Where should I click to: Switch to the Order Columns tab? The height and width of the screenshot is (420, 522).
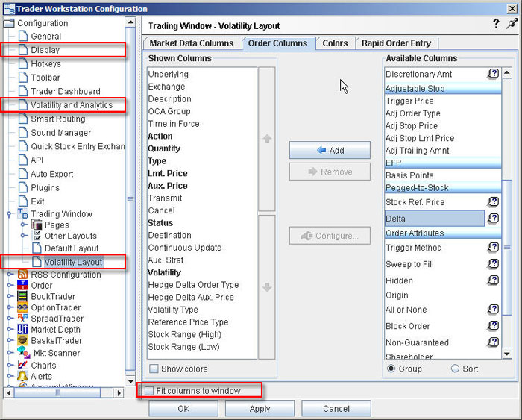click(x=277, y=43)
